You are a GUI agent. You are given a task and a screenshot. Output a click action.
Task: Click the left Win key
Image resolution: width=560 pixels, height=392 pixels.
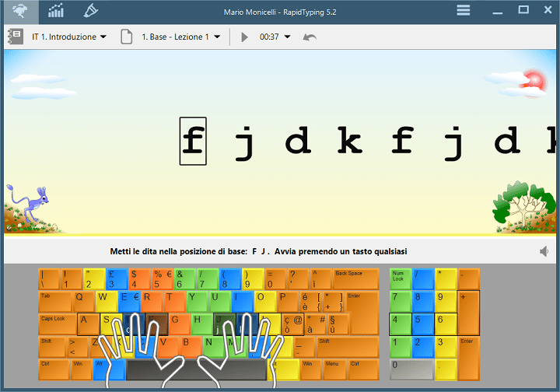(82, 369)
